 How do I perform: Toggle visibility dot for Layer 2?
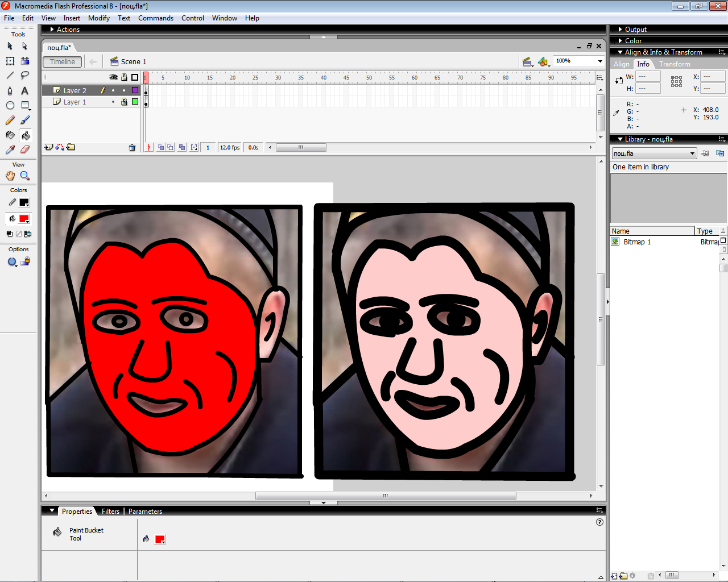click(x=113, y=91)
